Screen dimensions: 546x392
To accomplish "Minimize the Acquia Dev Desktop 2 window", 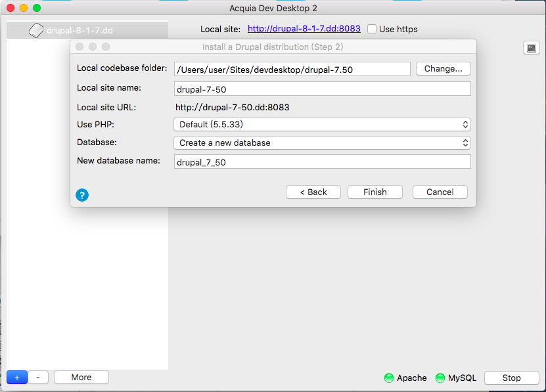I will pos(24,8).
